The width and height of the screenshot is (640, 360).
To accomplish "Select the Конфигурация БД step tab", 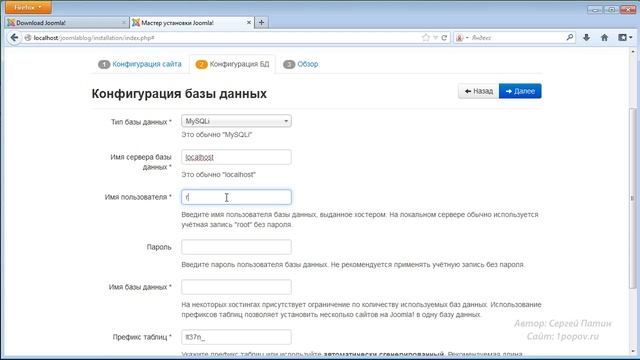I will tap(232, 64).
